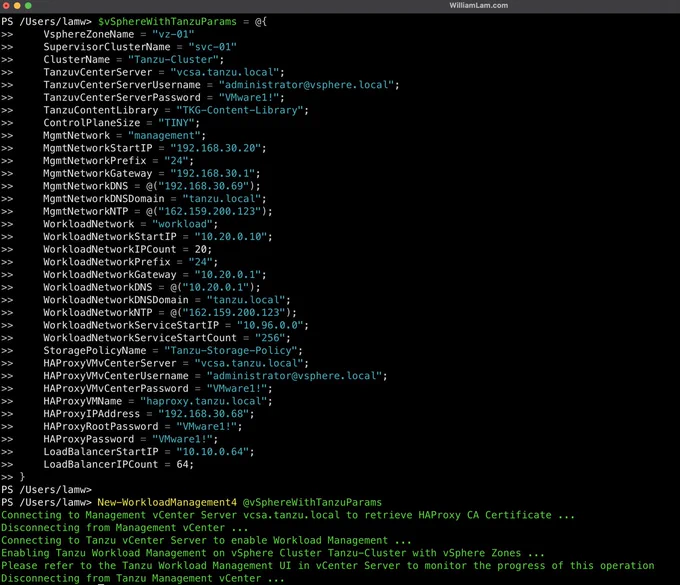This screenshot has height=585, width=680.
Task: Click the HAProxyVMvCenterServer "vcsa.tanzu.local" value
Action: click(x=249, y=363)
